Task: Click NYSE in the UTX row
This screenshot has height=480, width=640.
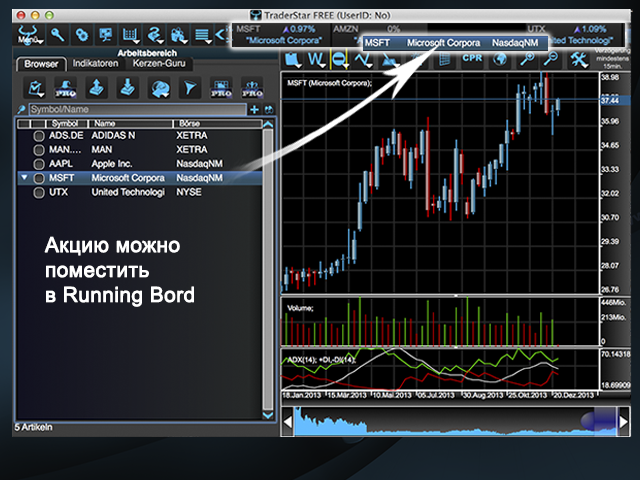Action: [189, 192]
